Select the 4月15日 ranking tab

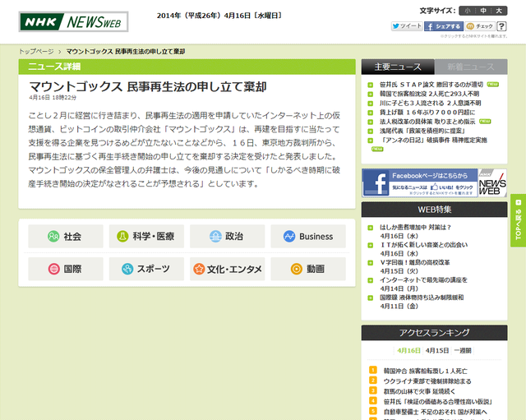[436, 351]
